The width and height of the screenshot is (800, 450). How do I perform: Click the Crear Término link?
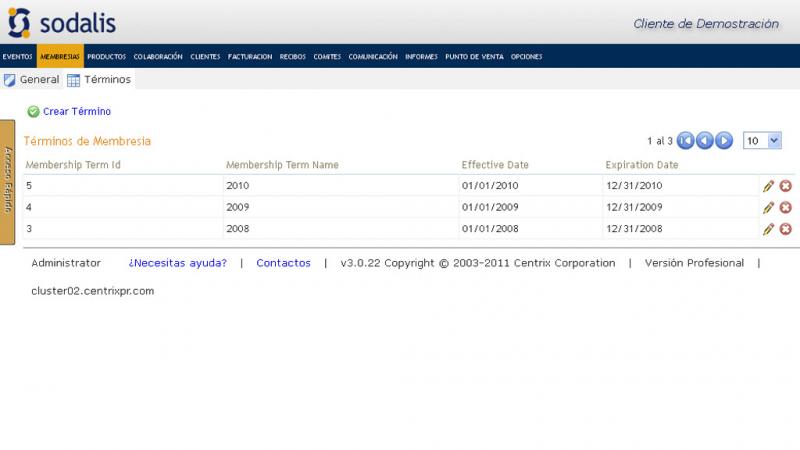click(x=76, y=112)
